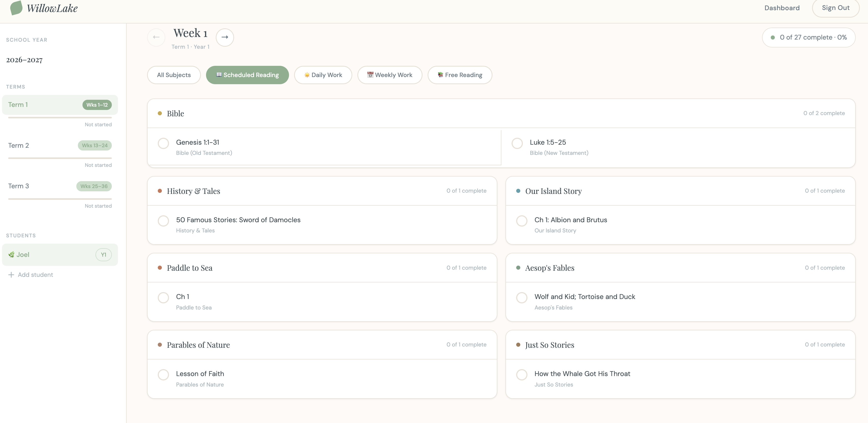Image resolution: width=868 pixels, height=423 pixels.
Task: Check off Luke 1:5-25 reading
Action: [x=517, y=143]
